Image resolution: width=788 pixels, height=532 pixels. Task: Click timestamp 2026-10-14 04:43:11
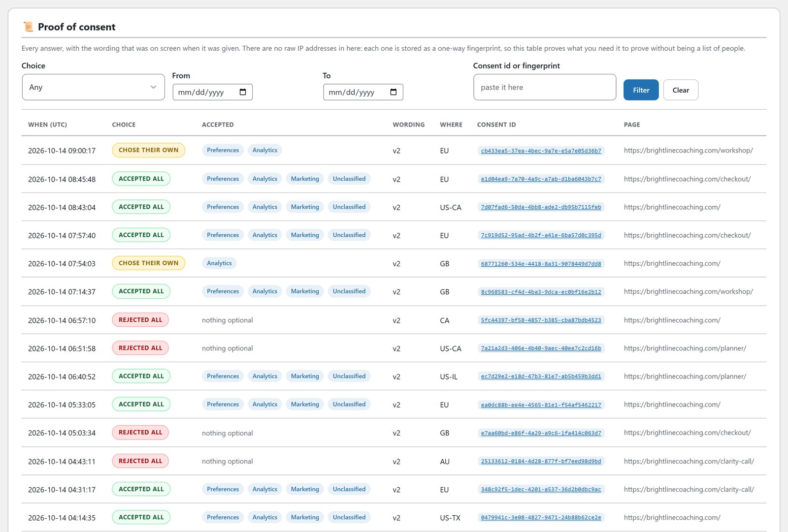(62, 462)
